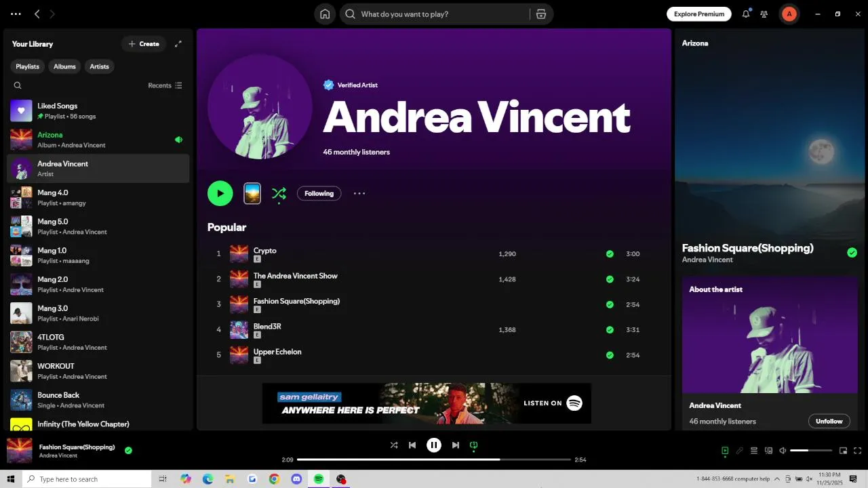
Task: Open the notifications bell
Action: 746,14
